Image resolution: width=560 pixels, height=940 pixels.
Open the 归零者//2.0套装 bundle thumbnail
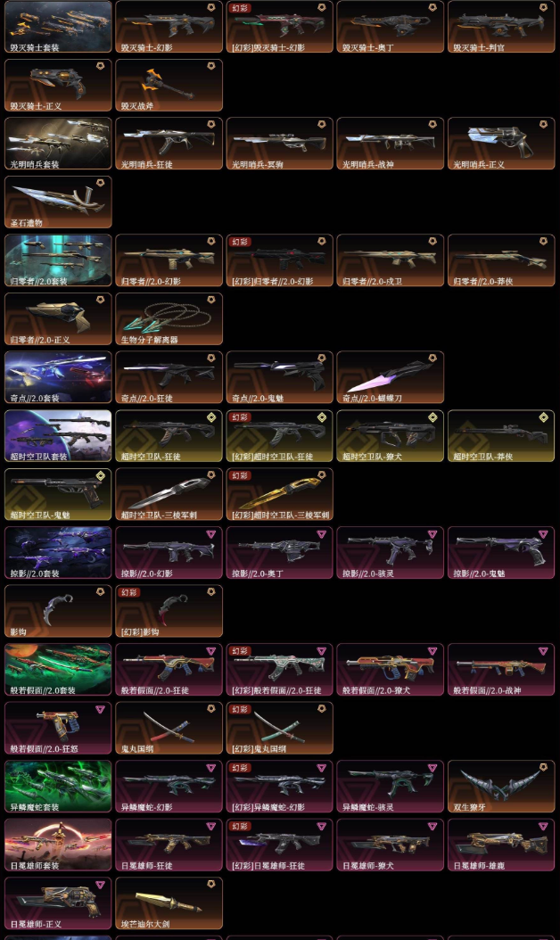click(58, 260)
